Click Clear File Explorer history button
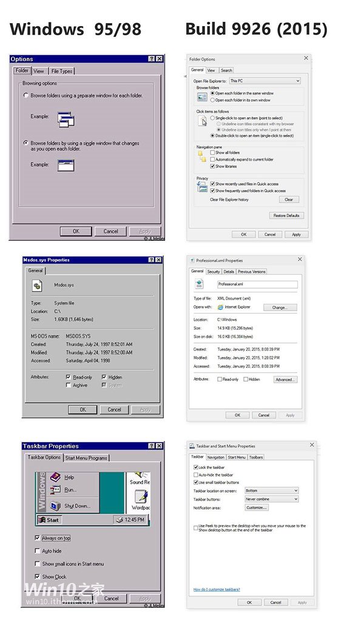The height and width of the screenshot is (617, 364). (x=289, y=200)
